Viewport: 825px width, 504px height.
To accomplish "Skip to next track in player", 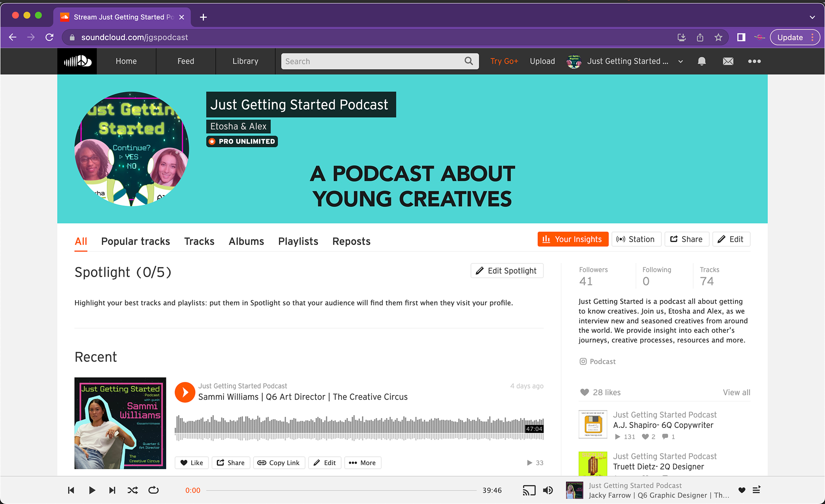I will pyautogui.click(x=112, y=490).
